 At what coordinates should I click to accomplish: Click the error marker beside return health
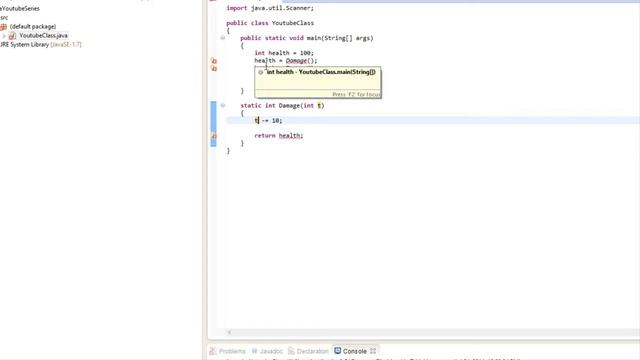click(x=213, y=136)
